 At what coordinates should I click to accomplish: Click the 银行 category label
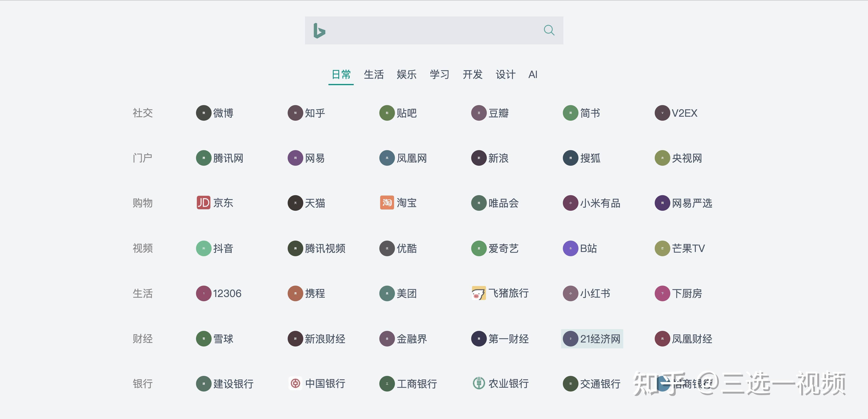point(143,383)
